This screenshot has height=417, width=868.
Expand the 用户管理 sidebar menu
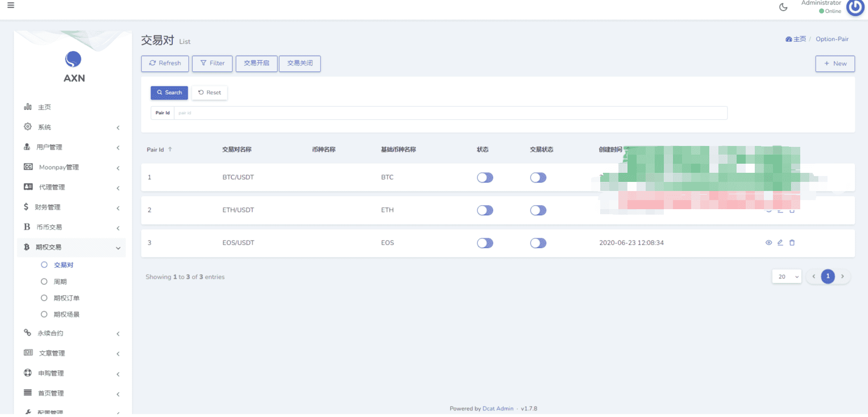click(x=71, y=147)
